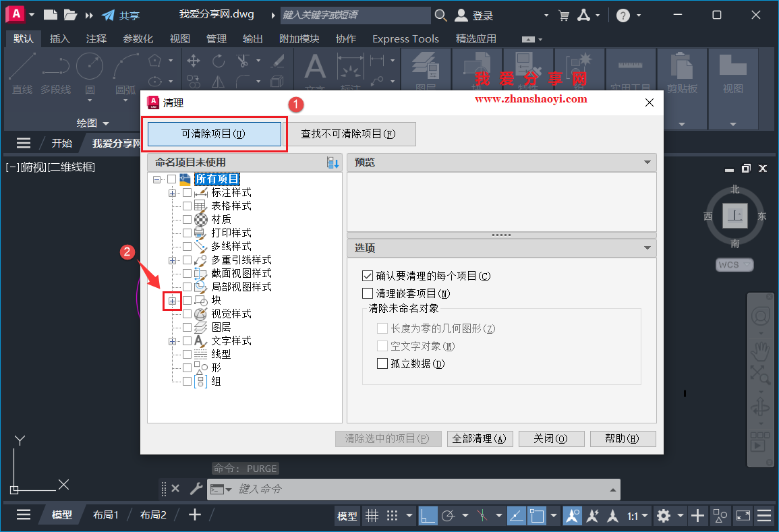Toggle quick-select sort icon in 命名项目未使用 header
Image resolution: width=779 pixels, height=532 pixels.
tap(333, 162)
